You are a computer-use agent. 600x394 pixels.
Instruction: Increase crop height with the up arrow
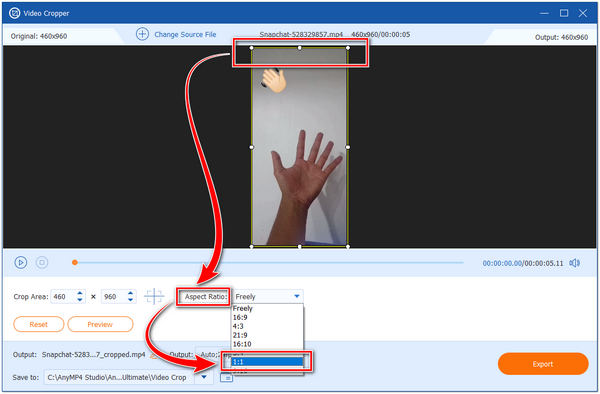130,293
